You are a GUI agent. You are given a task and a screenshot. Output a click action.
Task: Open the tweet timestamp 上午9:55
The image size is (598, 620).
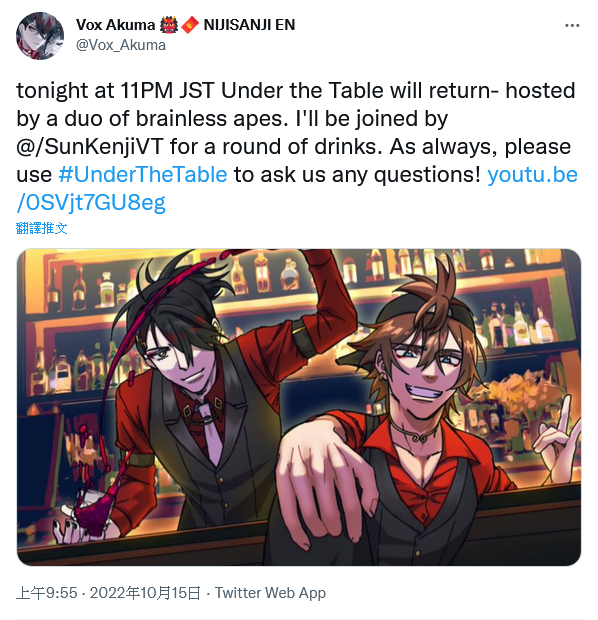46,593
